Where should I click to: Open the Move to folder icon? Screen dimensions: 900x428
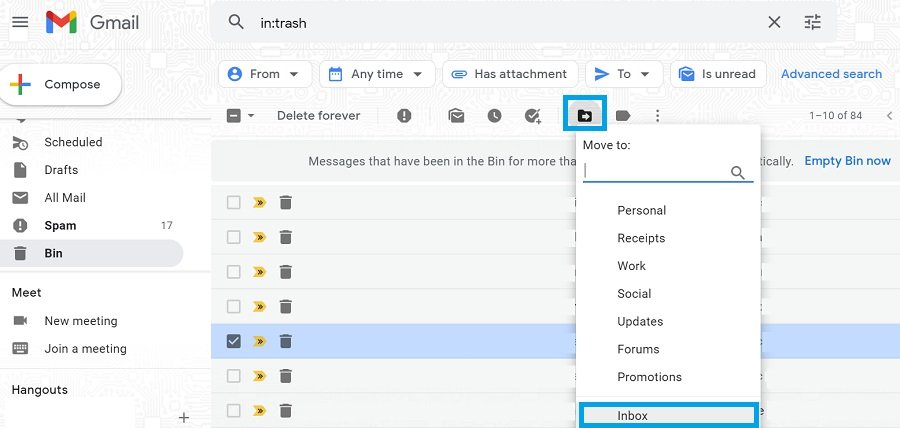point(585,116)
